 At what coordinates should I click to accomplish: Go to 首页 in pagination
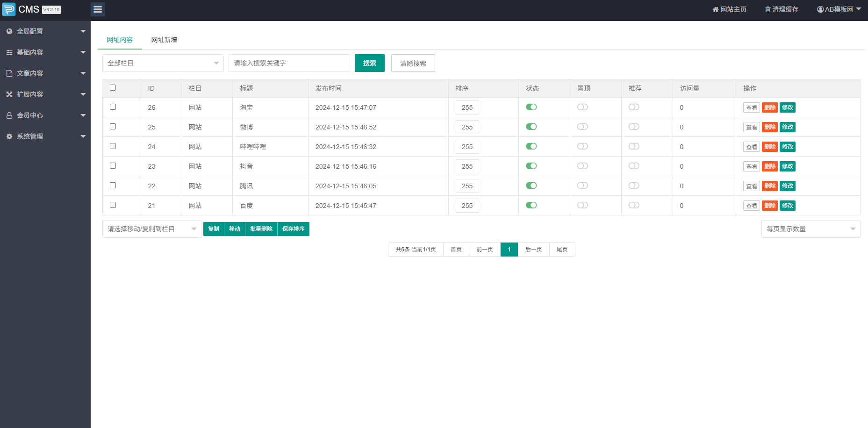pos(456,250)
